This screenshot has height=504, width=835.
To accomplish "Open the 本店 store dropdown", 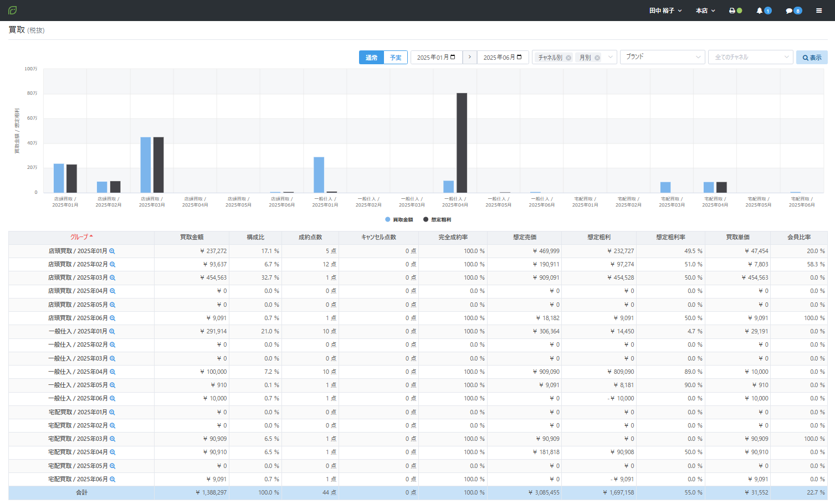I will coord(705,11).
